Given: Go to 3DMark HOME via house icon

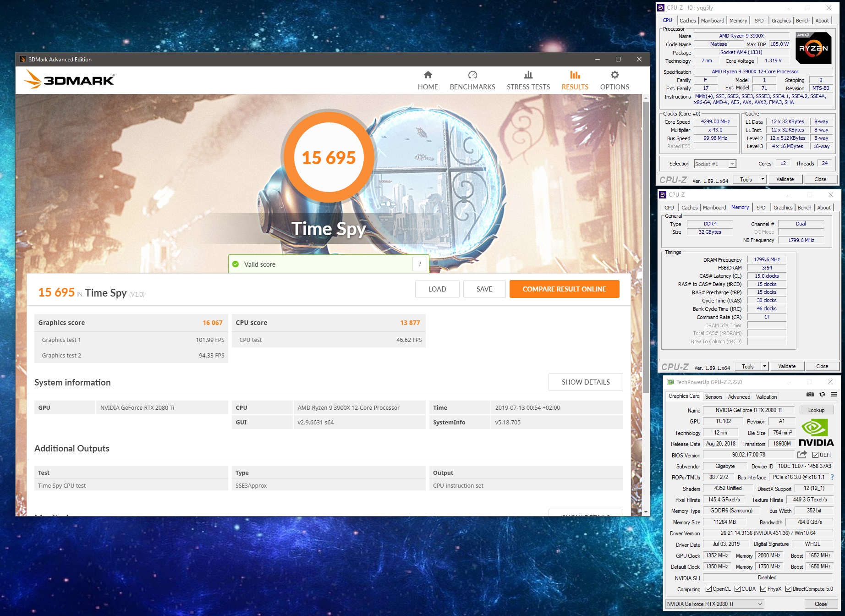Looking at the screenshot, I should (x=428, y=75).
